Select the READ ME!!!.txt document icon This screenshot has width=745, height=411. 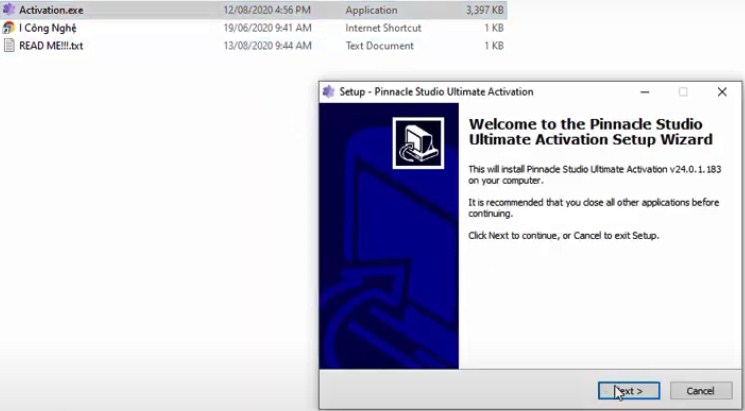coord(9,46)
